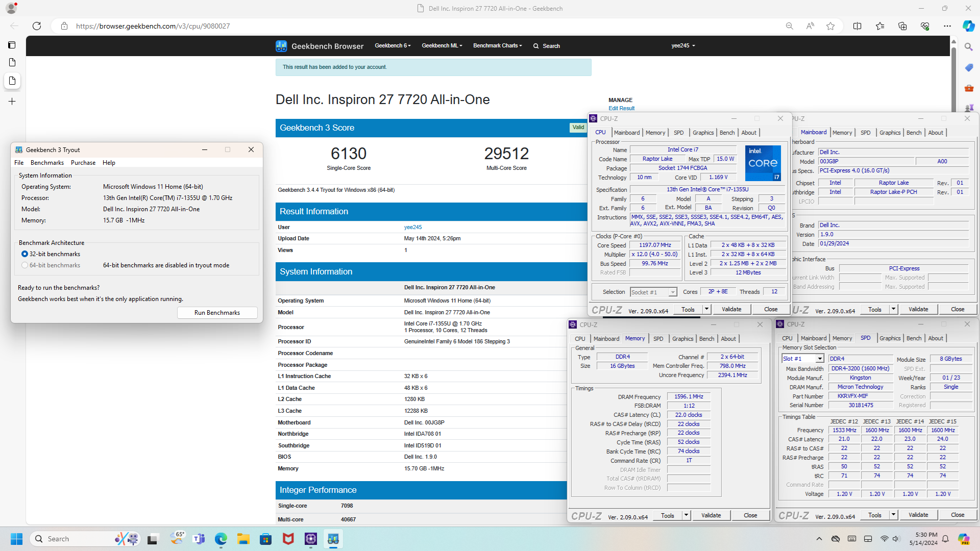The width and height of the screenshot is (980, 551).
Task: Click the Edit Result link
Action: click(x=621, y=108)
